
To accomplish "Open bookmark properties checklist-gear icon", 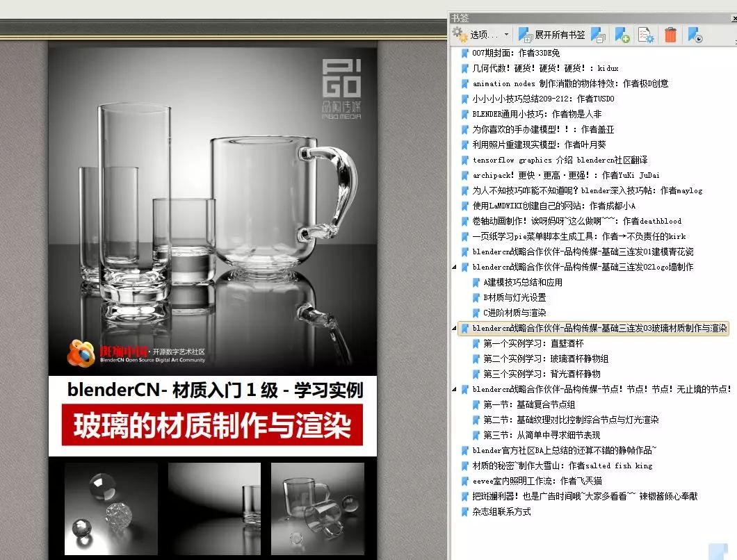I will (647, 35).
